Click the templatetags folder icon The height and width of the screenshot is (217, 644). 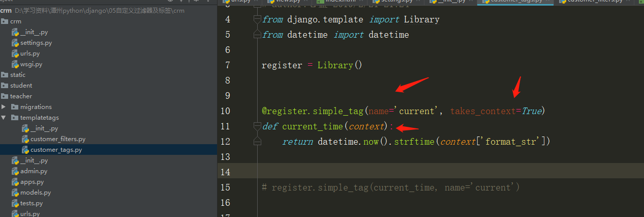point(15,118)
